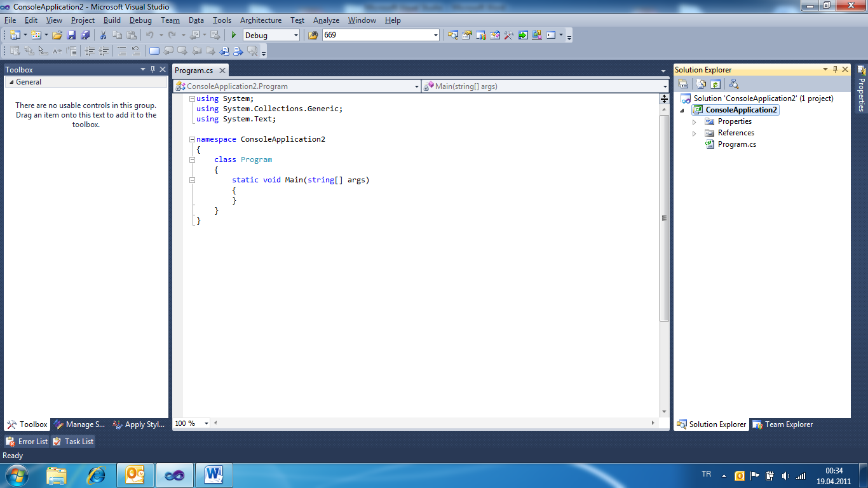Click the Add New Item toolbar icon
The image size is (868, 488).
pos(36,36)
